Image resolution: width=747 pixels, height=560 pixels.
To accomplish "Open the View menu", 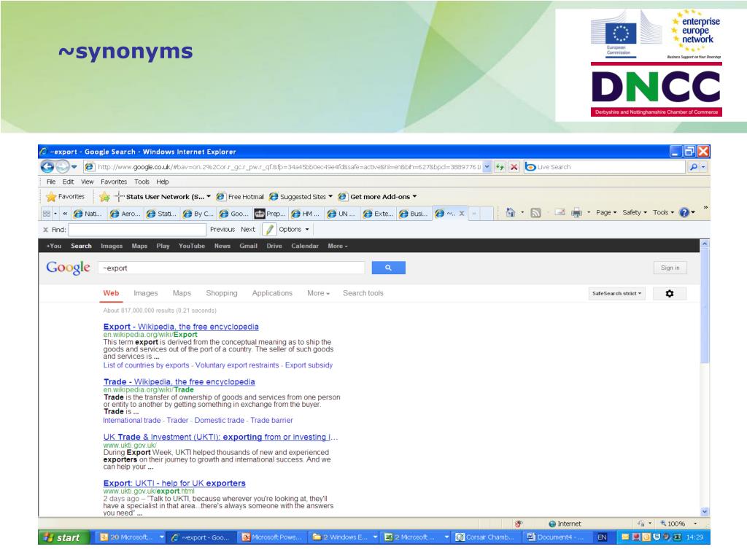I will (x=88, y=182).
